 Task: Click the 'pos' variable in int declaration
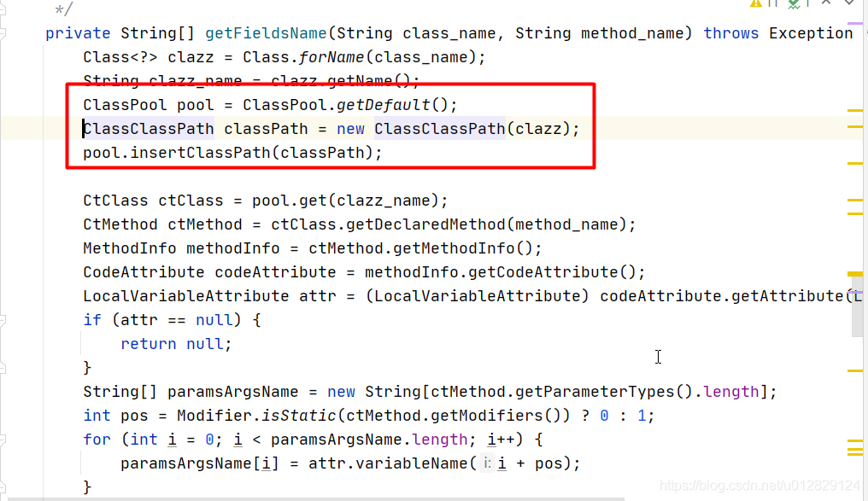coord(134,416)
